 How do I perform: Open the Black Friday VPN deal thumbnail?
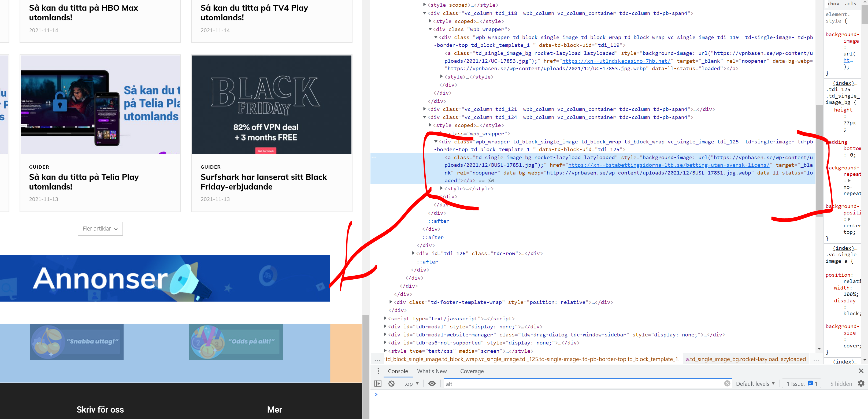272,105
